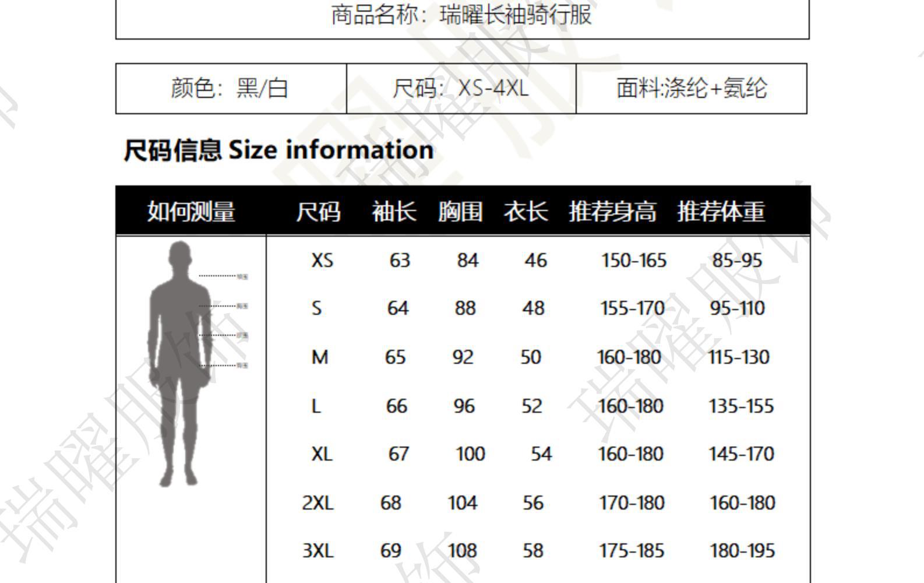Select garment length 46 in XS row
The width and height of the screenshot is (924, 583).
click(535, 260)
